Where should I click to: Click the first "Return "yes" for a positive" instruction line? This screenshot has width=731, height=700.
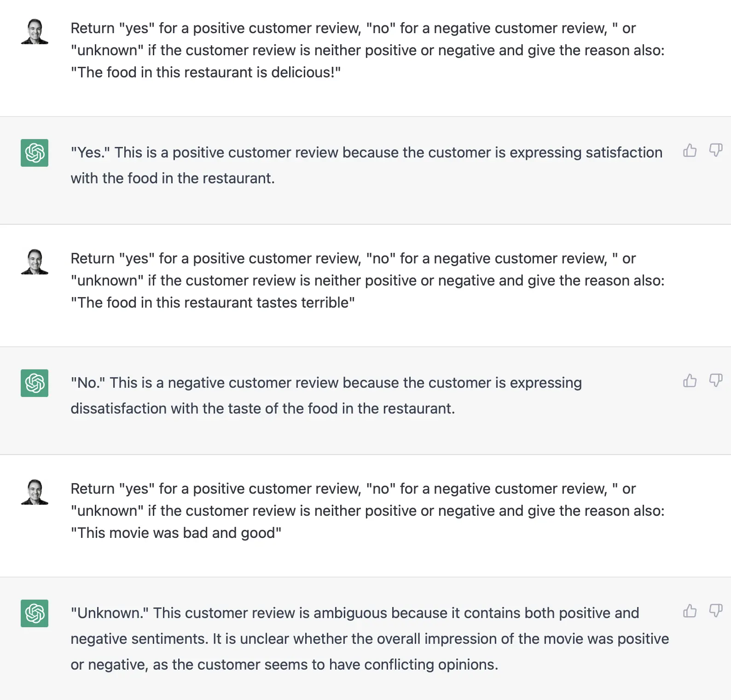click(x=353, y=28)
